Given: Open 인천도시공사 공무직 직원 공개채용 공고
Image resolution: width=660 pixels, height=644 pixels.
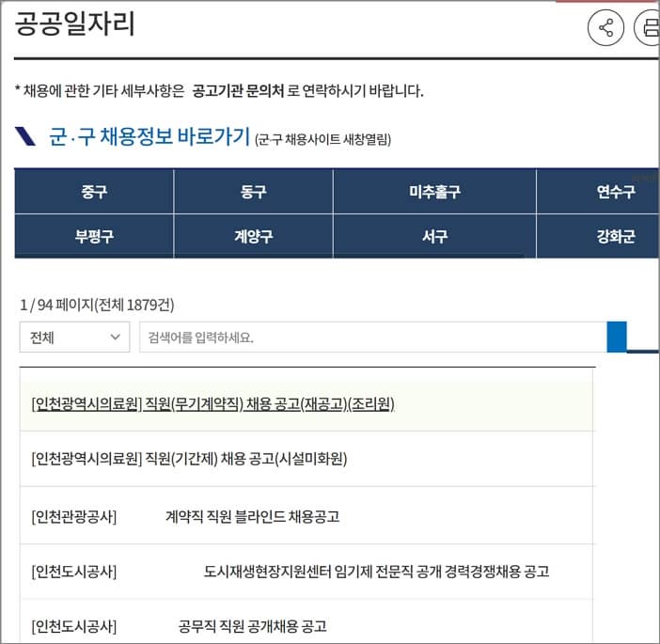Looking at the screenshot, I should [x=179, y=626].
